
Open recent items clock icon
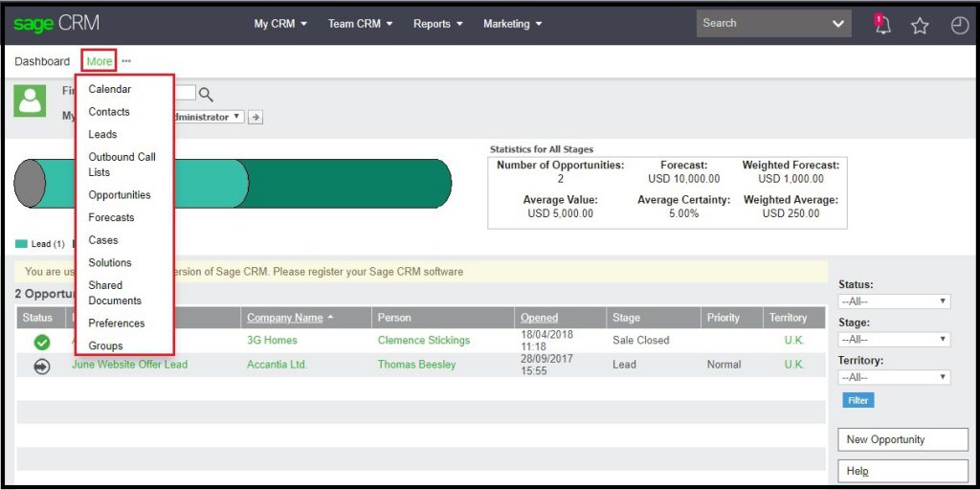tap(959, 26)
